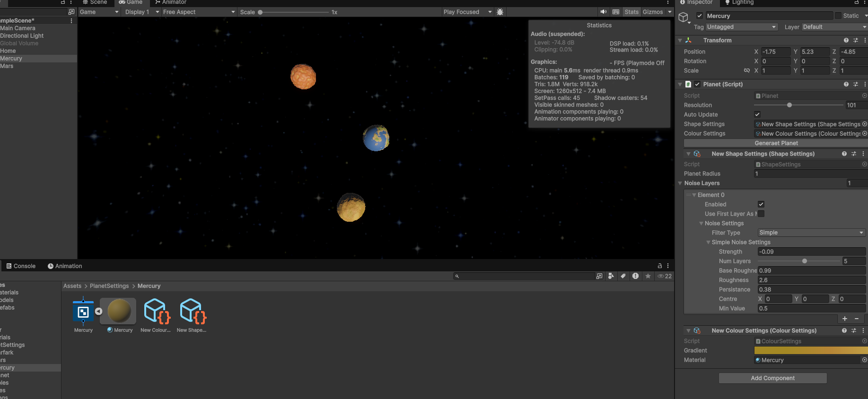Collapse the Transform component
Image resolution: width=868 pixels, height=399 pixels.
(680, 40)
